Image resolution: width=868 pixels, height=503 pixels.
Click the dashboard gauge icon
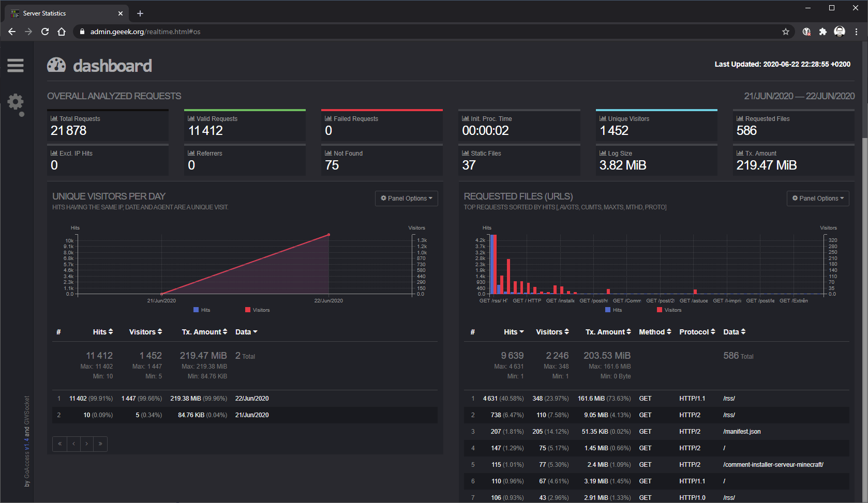point(56,65)
